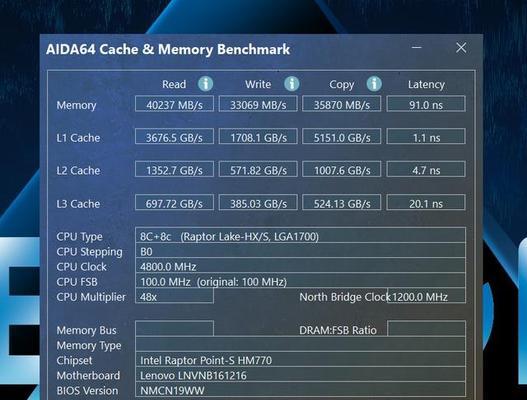Minimize the AIDA64 benchmark window

(416, 47)
